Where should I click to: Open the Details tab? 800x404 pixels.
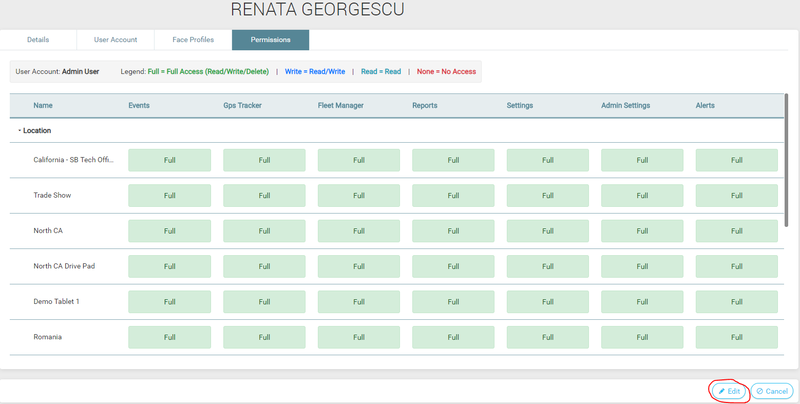(x=38, y=40)
